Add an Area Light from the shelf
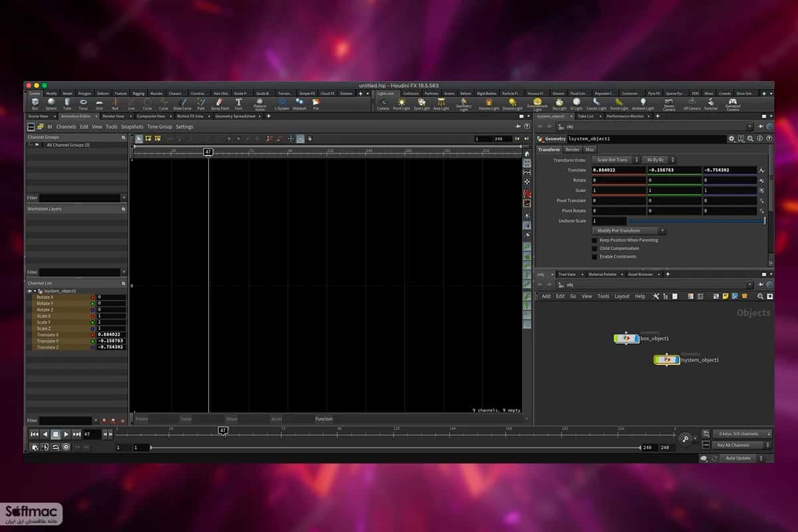798x532 pixels. point(441,103)
